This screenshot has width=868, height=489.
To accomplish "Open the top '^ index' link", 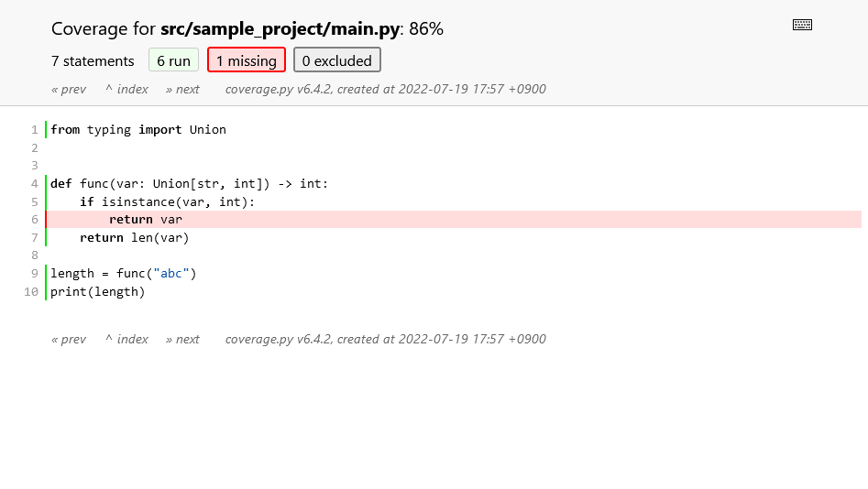I will pyautogui.click(x=126, y=89).
